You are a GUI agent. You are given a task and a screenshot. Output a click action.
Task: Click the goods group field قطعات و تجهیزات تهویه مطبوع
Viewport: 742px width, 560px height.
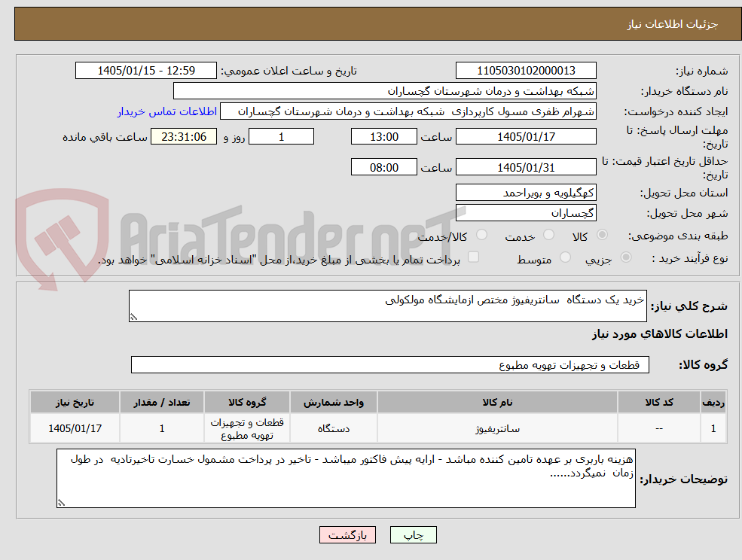click(390, 364)
